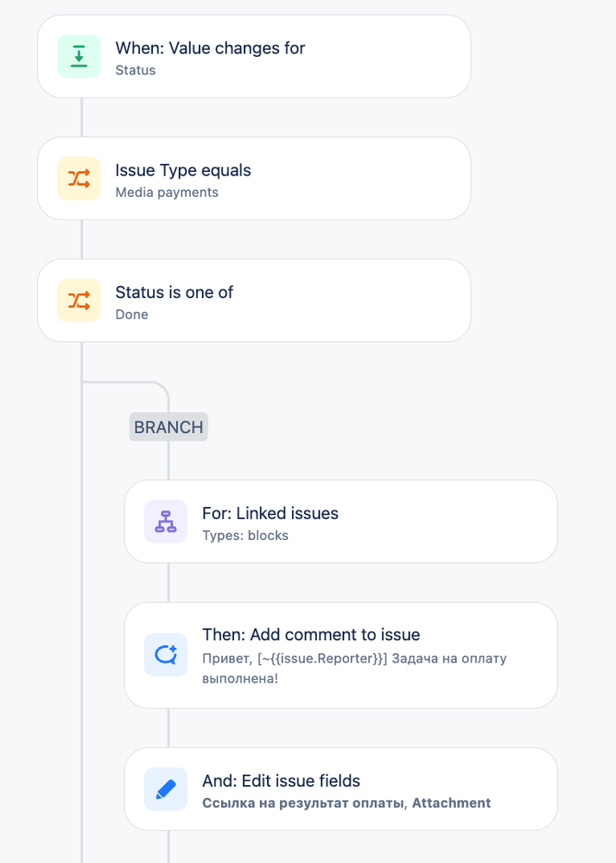This screenshot has width=616, height=863.
Task: Click the 'Media payments' value text
Action: coord(167,192)
